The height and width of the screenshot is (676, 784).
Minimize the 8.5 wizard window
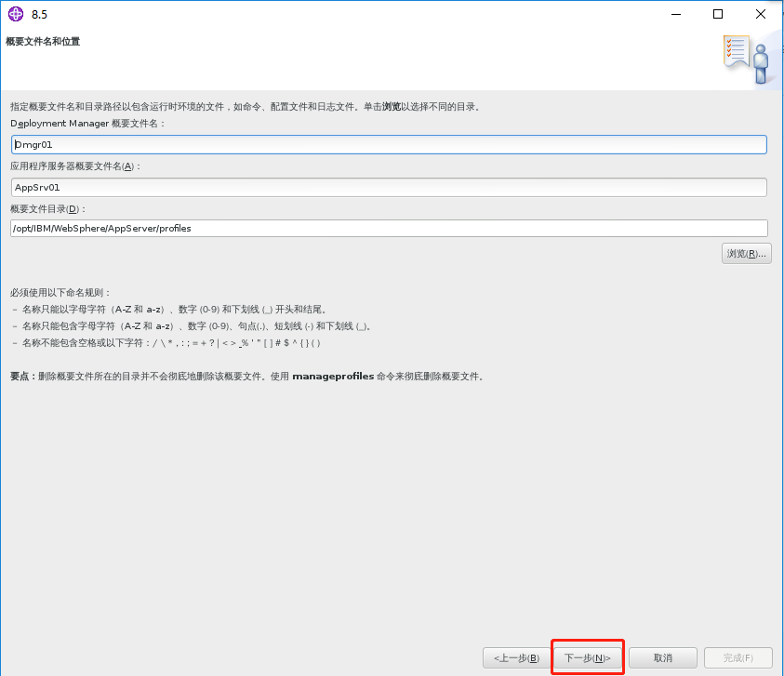[x=676, y=14]
